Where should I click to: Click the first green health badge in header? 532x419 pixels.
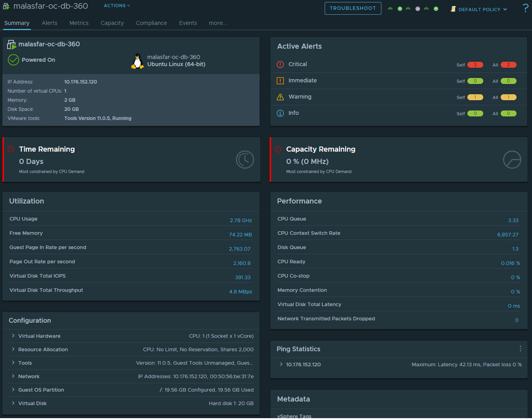point(390,8)
